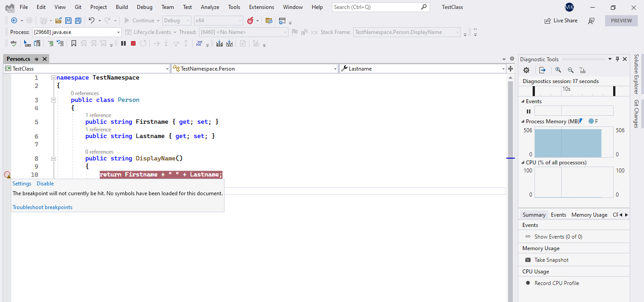The image size is (644, 302).
Task: Click the Toggle Bookmark icon
Action: pos(74,43)
